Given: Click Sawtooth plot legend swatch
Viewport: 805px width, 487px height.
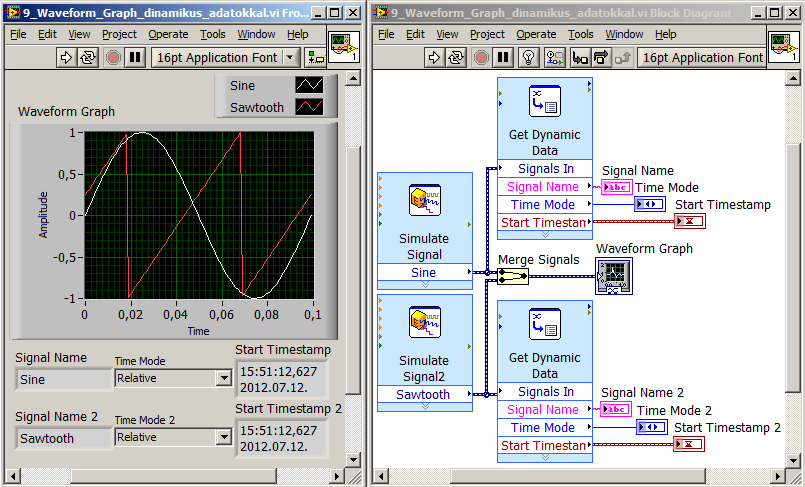Looking at the screenshot, I should (309, 107).
